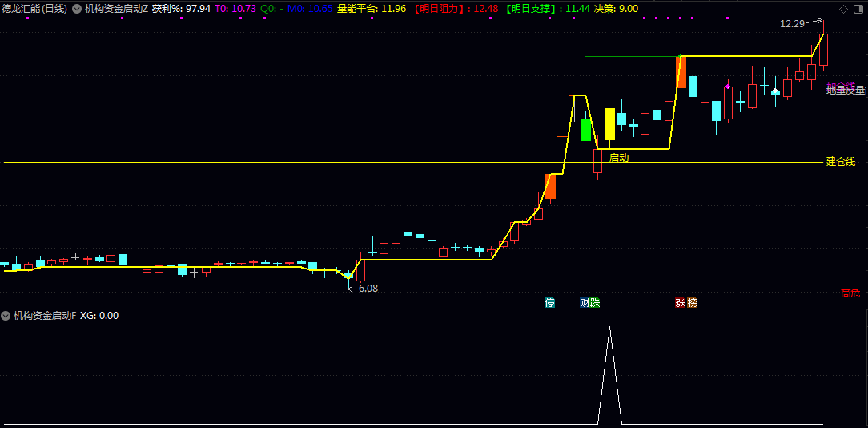Click the 12.29 high price label
The image size is (868, 428).
[792, 24]
